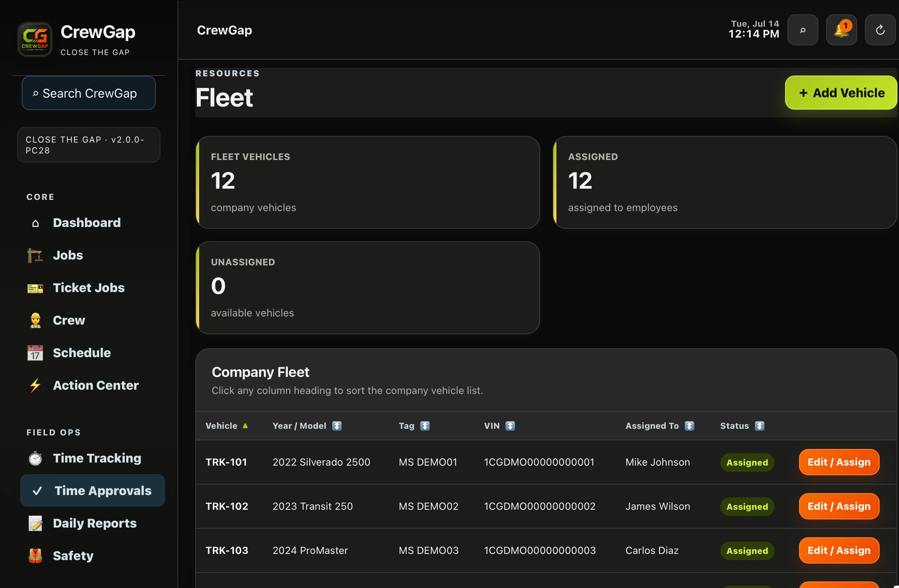Open notifications bell icon
This screenshot has height=588, width=899.
(x=841, y=30)
